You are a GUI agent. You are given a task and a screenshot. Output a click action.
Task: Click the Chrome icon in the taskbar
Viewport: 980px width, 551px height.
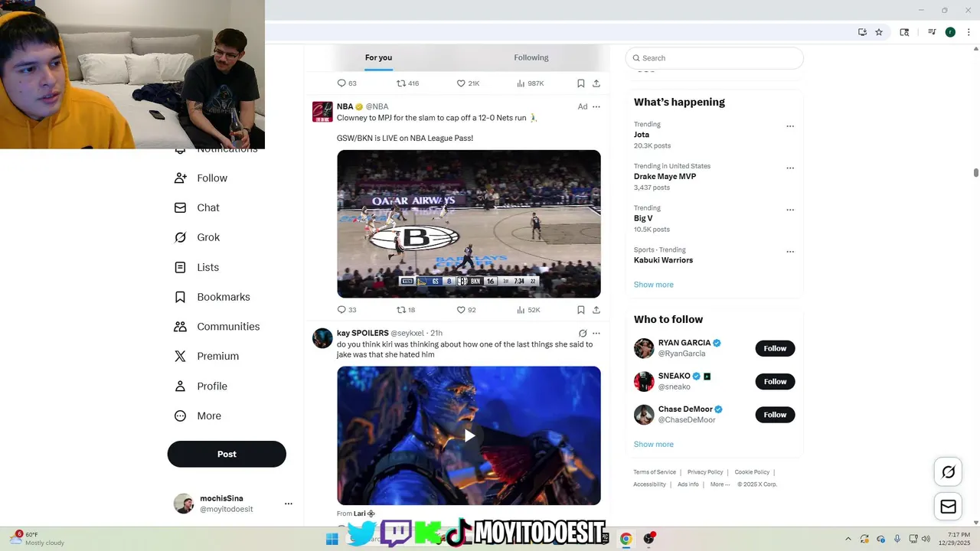[x=626, y=539]
